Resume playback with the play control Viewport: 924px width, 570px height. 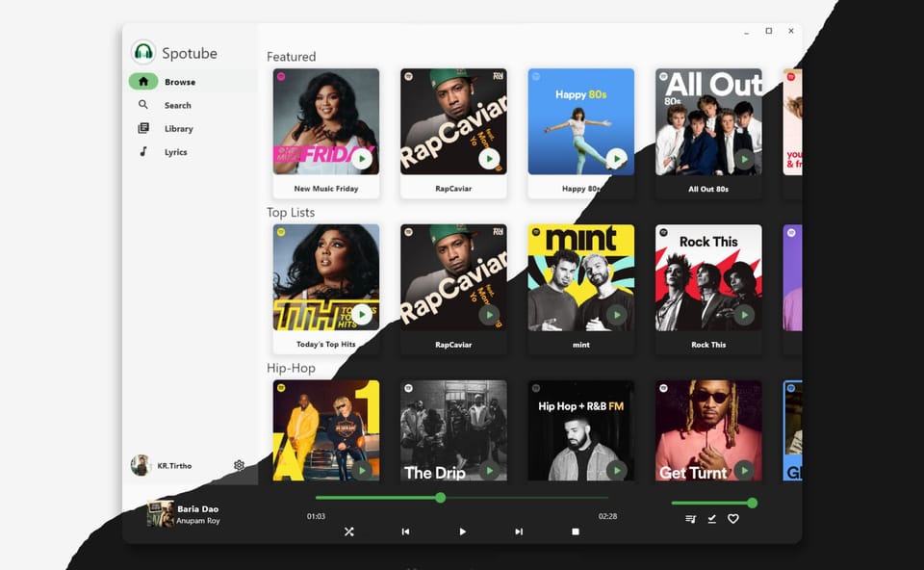pyautogui.click(x=462, y=531)
